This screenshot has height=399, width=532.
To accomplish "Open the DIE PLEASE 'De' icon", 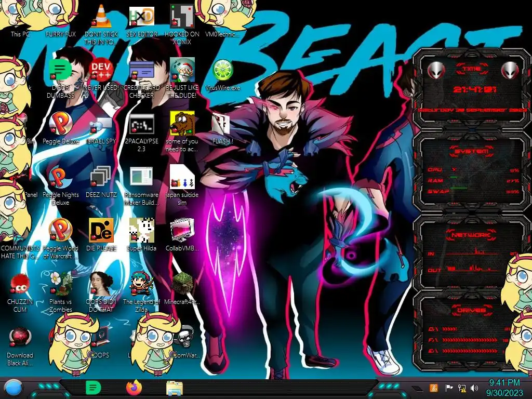I will tap(101, 230).
